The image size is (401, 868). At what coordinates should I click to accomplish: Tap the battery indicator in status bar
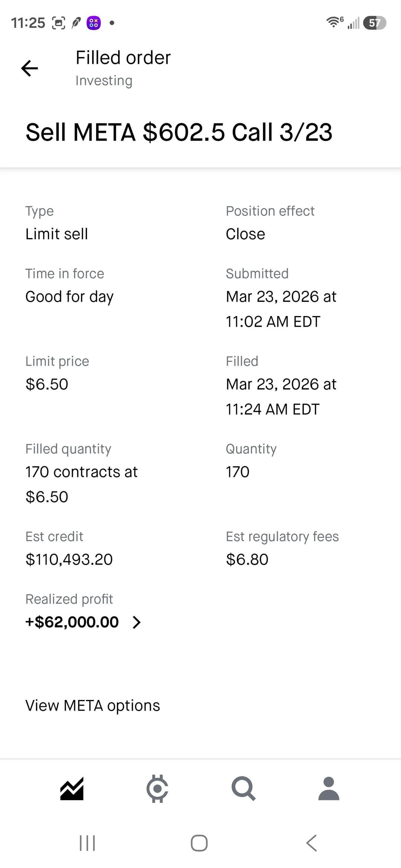coord(375,23)
